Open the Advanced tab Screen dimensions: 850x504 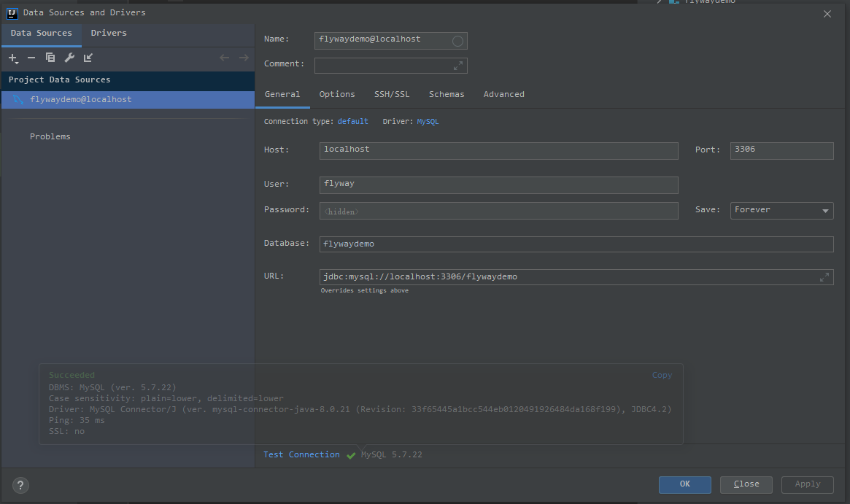click(504, 94)
